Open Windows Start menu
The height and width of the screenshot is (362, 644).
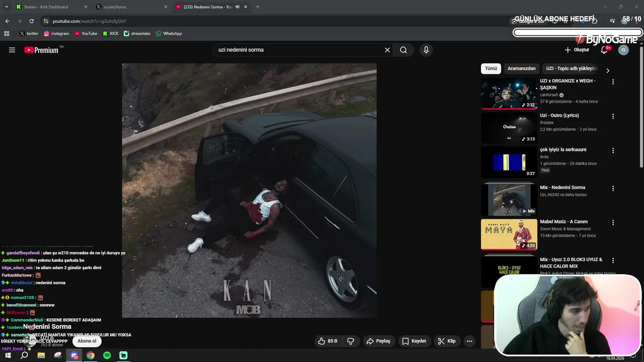(x=8, y=355)
